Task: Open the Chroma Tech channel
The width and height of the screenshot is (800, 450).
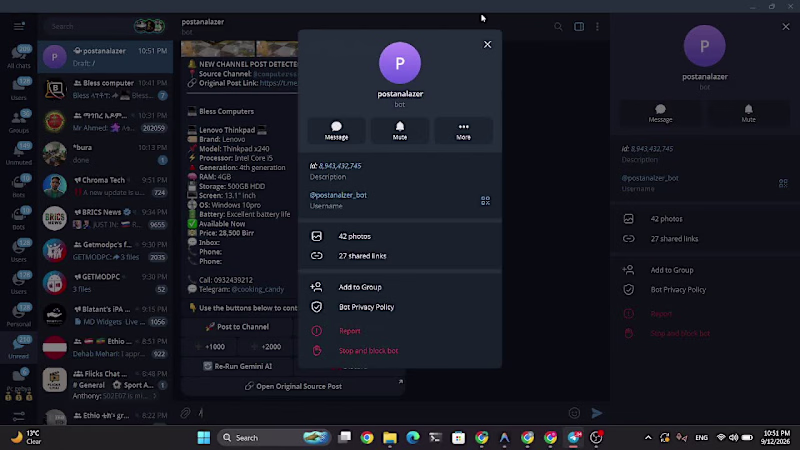Action: (x=105, y=186)
